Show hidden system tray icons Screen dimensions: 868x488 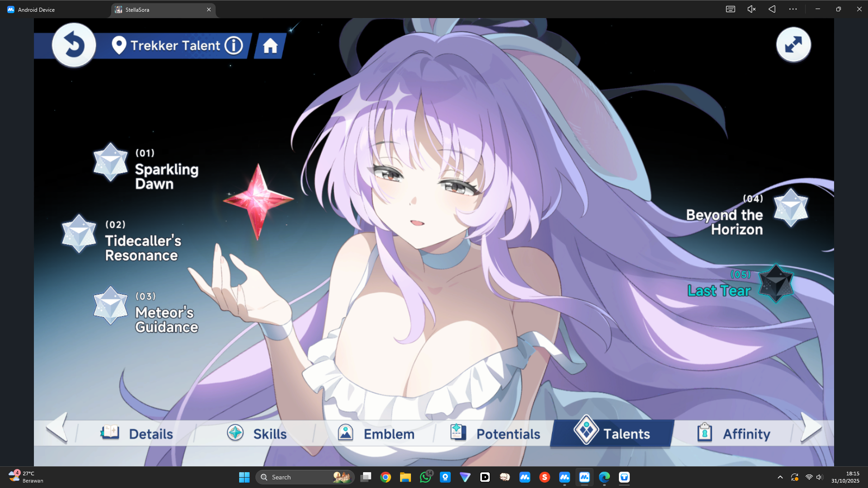point(780,477)
